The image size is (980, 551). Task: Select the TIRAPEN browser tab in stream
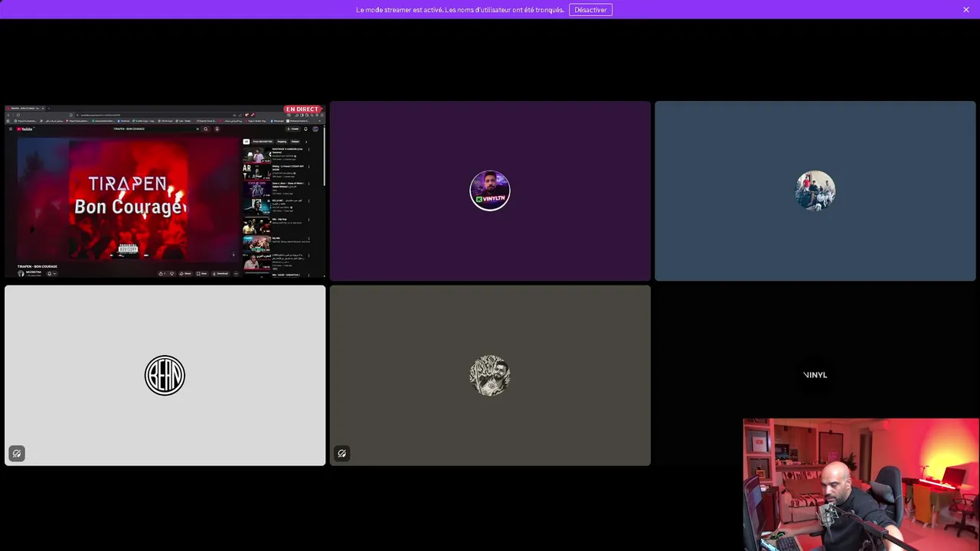26,109
